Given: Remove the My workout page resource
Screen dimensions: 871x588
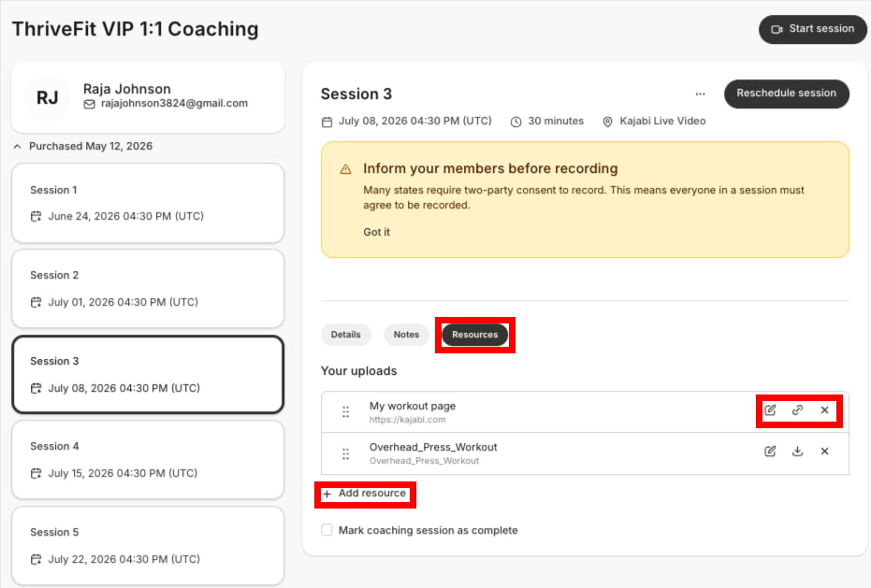Looking at the screenshot, I should 824,409.
